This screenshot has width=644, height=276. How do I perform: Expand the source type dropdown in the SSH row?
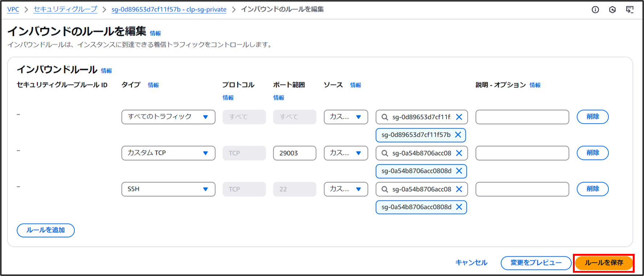coord(345,189)
